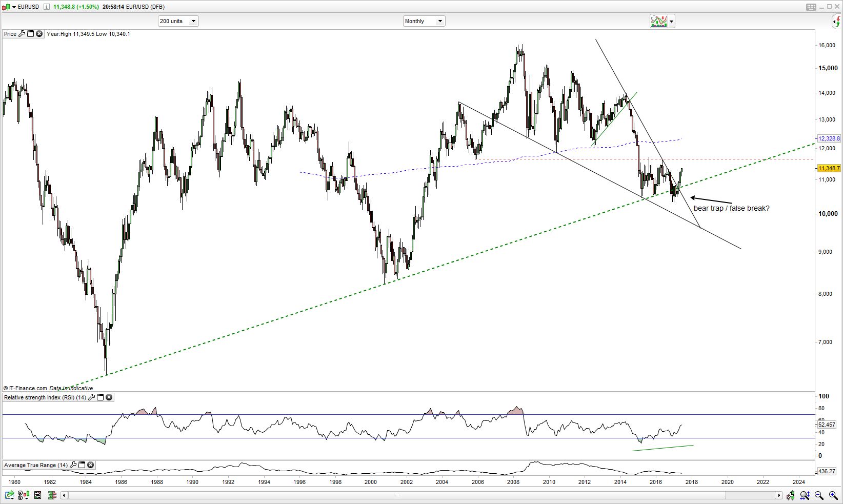
Task: Open Price panel wrench settings
Action: pos(22,34)
